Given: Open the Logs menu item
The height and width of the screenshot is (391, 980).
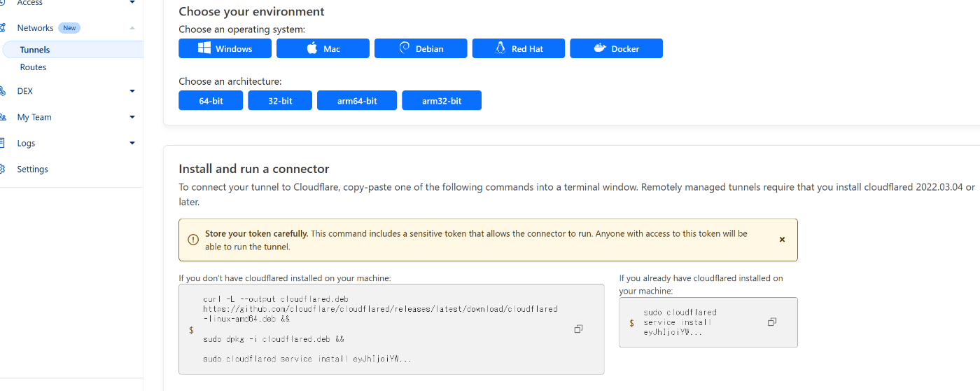Looking at the screenshot, I should 26,143.
